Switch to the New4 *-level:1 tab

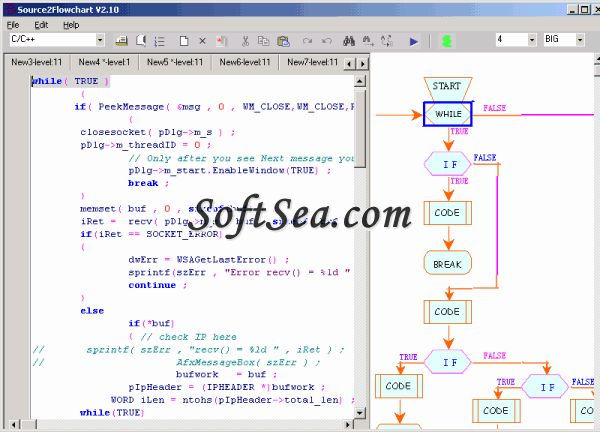point(104,62)
